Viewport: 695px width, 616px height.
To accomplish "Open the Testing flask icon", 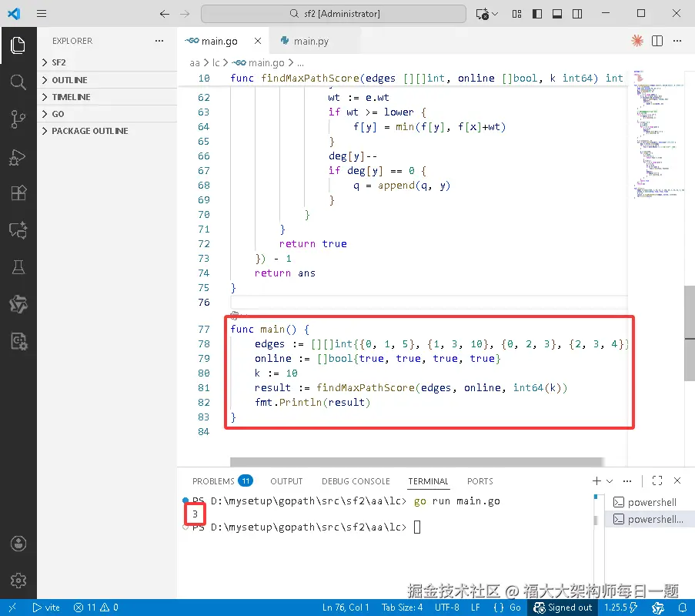I will [x=18, y=267].
